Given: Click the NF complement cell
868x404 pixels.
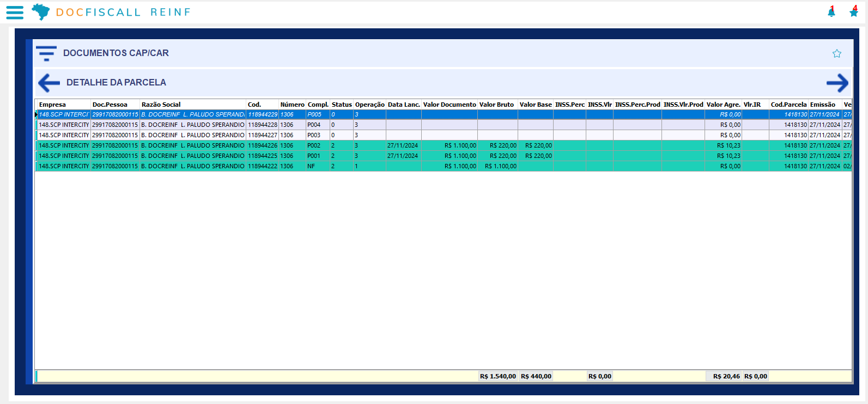Looking at the screenshot, I should click(318, 167).
